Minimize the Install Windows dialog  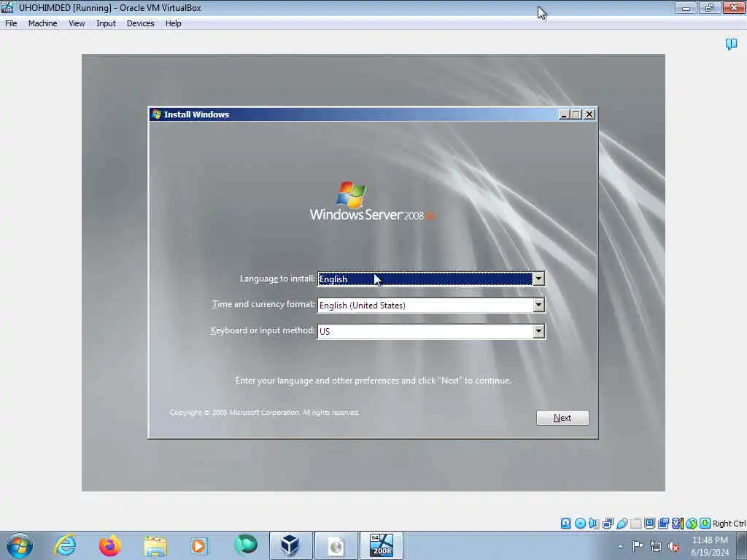point(564,114)
